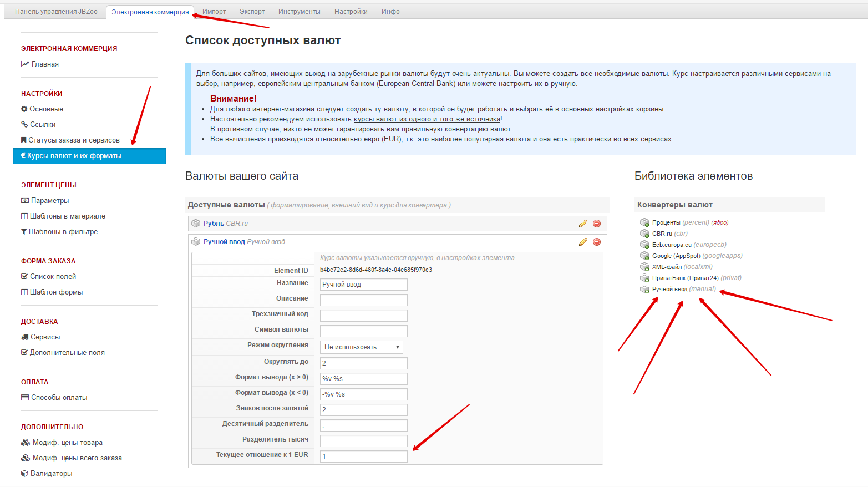Open the Режим округления dropdown

pyautogui.click(x=362, y=347)
